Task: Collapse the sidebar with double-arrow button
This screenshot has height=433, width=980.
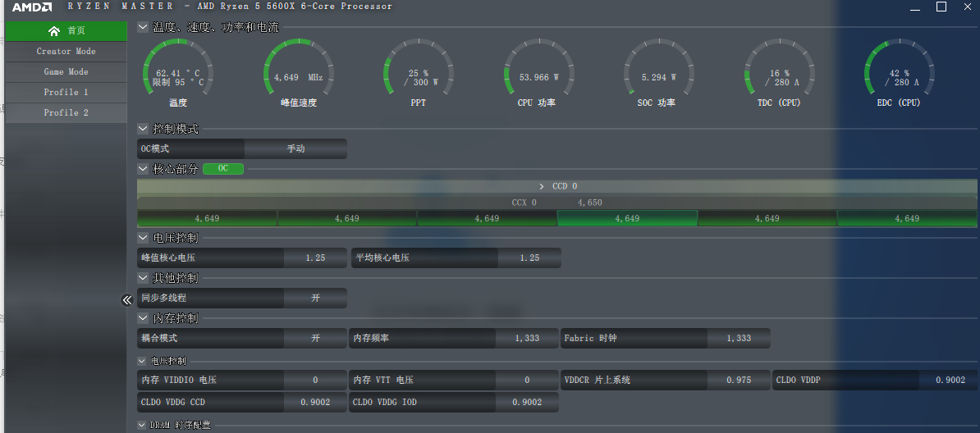Action: [x=127, y=300]
